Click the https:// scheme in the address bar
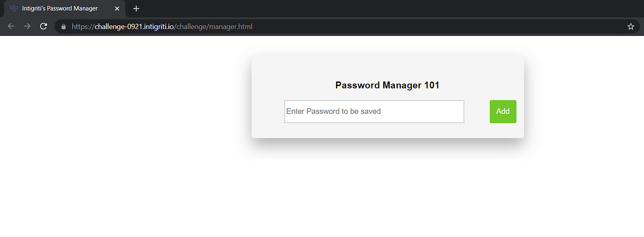The image size is (644, 237). 83,27
